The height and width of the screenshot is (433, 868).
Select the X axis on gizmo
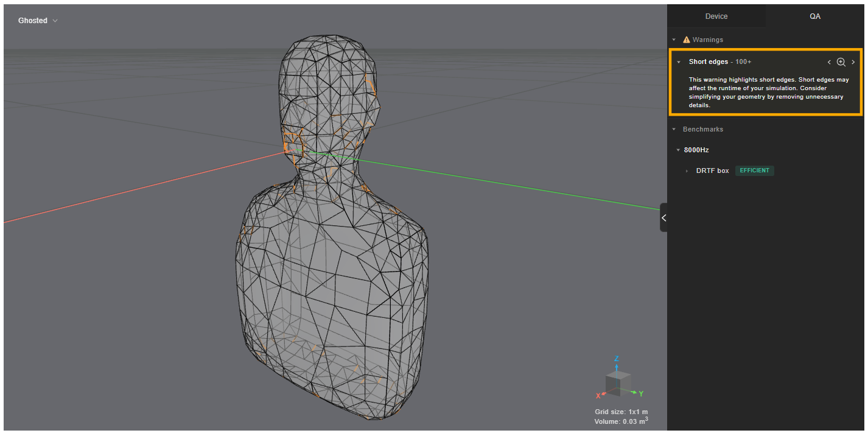[x=598, y=396]
